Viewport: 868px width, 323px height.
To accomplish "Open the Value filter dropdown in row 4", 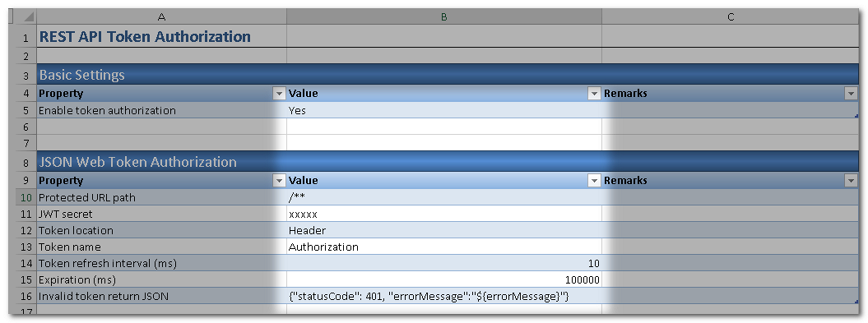I will (x=594, y=94).
